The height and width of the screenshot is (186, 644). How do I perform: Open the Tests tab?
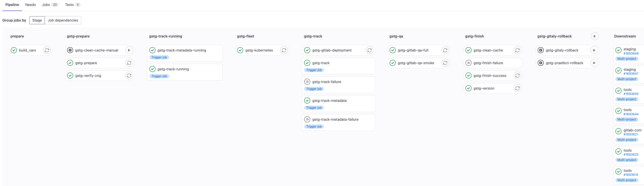tap(73, 5)
